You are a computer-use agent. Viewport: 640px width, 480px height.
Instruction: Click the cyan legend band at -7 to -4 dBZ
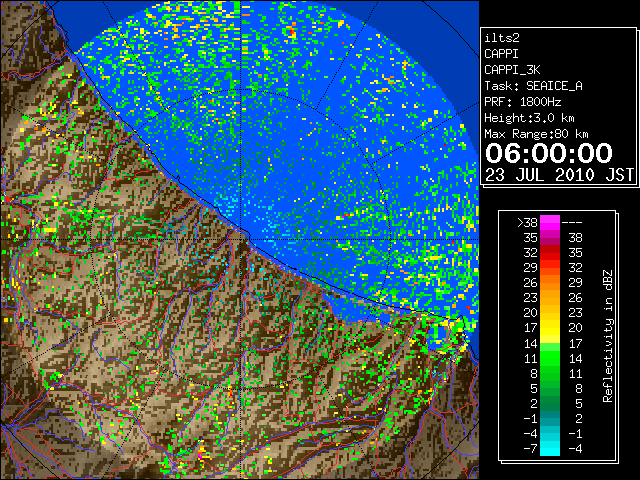(550, 448)
